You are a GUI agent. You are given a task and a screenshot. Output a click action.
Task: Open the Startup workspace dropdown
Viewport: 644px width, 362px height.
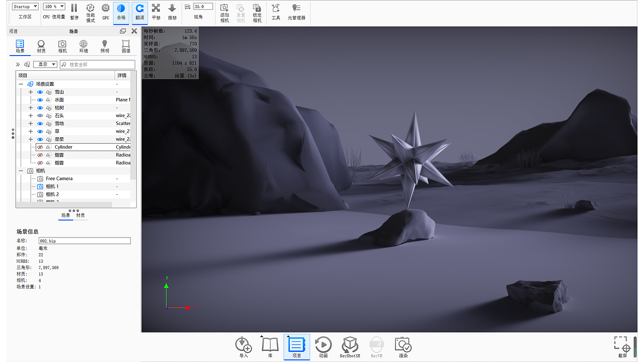tap(25, 6)
